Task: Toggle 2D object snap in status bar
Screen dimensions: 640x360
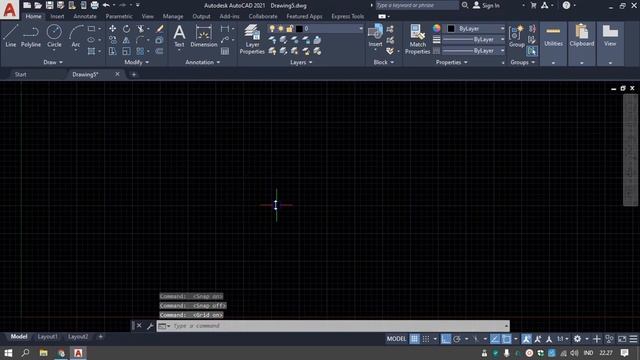Action: tap(507, 339)
